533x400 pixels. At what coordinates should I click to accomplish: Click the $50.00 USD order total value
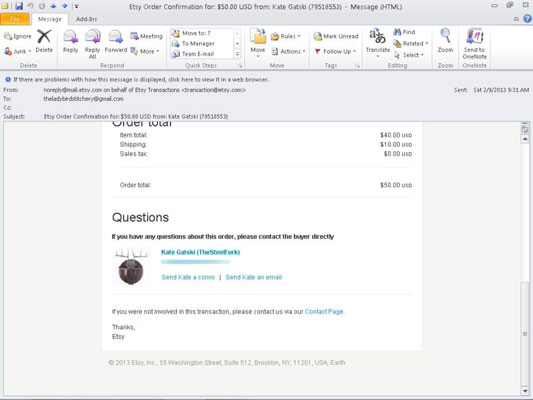[396, 185]
